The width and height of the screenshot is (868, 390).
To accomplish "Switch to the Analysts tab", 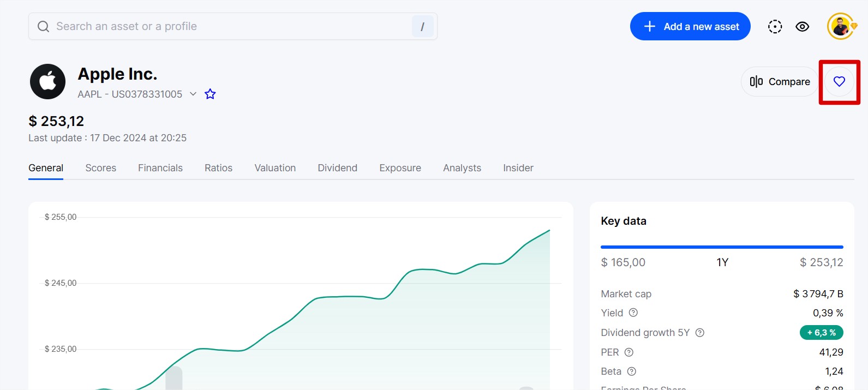I will tap(462, 168).
